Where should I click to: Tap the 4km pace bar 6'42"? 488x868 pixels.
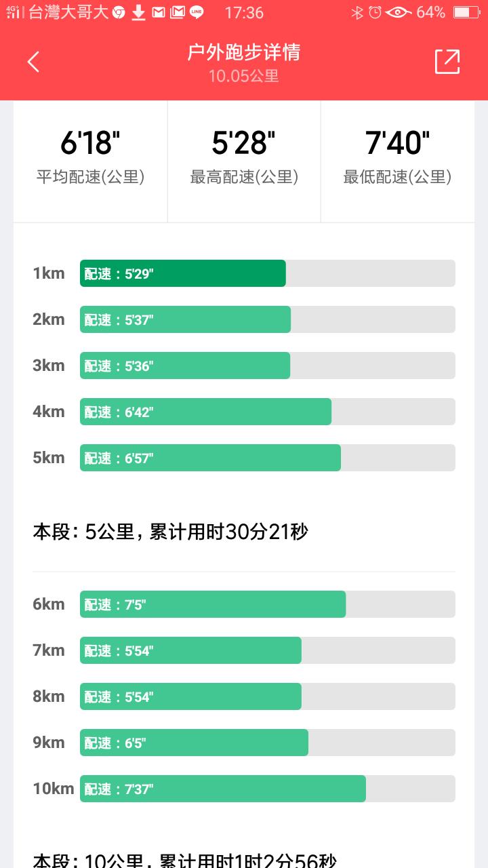(205, 412)
